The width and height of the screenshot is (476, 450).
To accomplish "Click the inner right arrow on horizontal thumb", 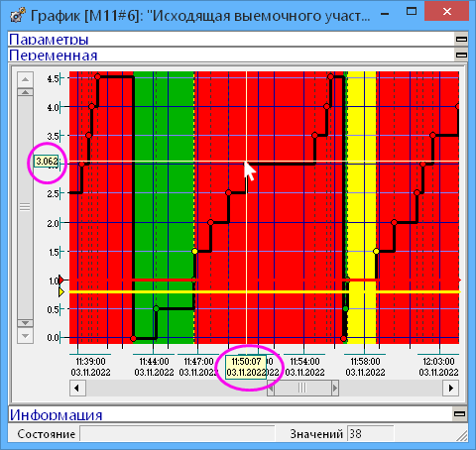I will [x=335, y=388].
